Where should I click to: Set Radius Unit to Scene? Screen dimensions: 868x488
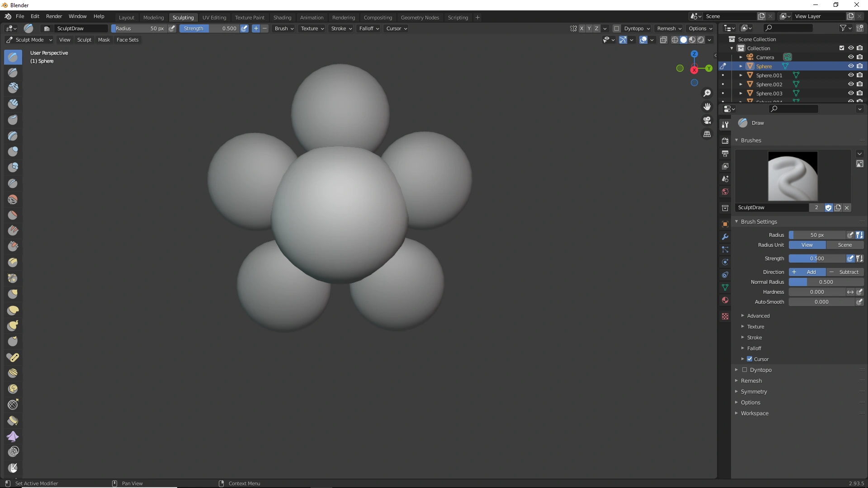coord(844,245)
